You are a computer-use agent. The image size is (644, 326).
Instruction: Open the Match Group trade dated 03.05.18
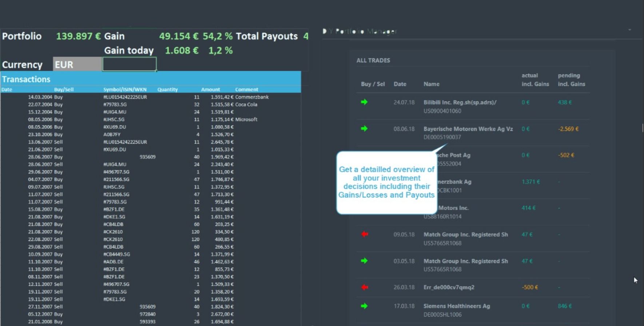coord(466,261)
